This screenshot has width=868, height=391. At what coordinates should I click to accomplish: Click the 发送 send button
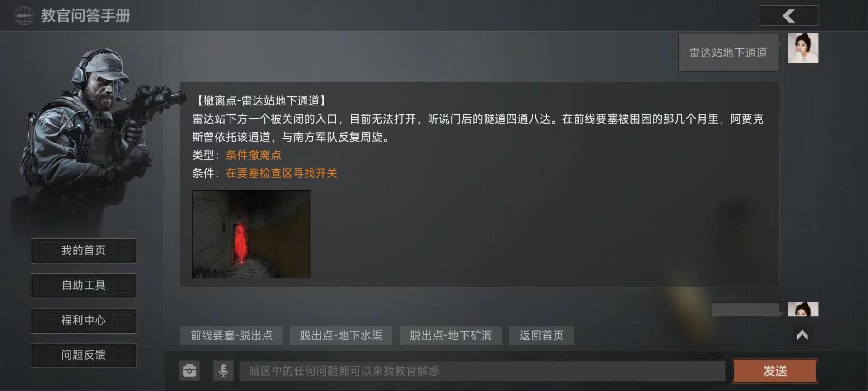(775, 371)
